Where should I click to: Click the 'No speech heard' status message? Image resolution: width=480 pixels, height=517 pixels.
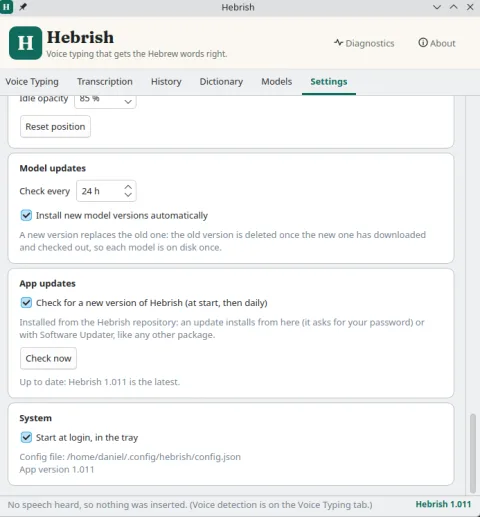[190, 505]
